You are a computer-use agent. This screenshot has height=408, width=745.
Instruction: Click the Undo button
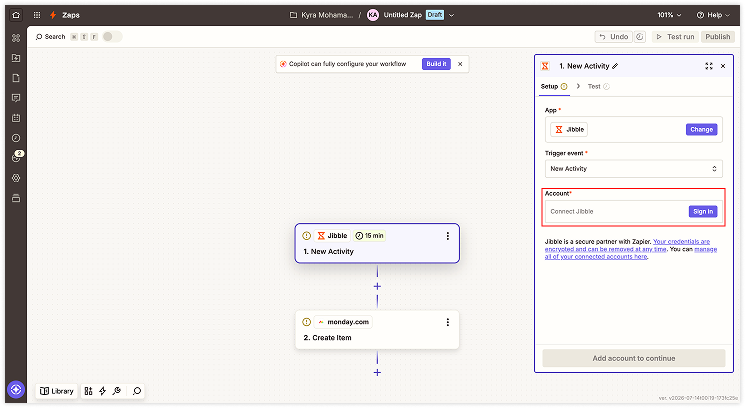613,37
